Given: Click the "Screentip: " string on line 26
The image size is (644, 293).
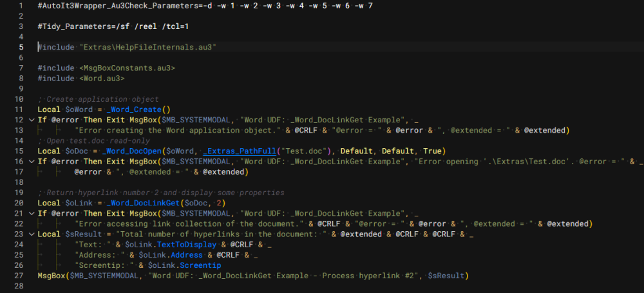Looking at the screenshot, I should [104, 265].
